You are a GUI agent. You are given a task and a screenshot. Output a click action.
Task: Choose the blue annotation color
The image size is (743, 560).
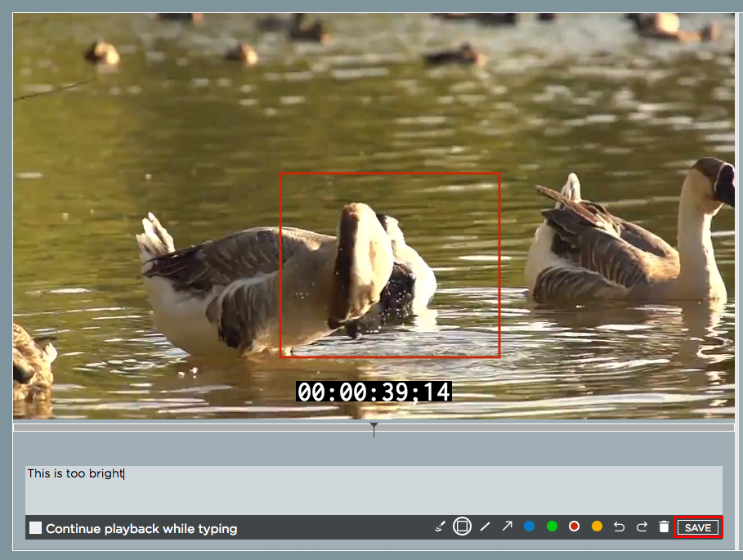coord(530,526)
